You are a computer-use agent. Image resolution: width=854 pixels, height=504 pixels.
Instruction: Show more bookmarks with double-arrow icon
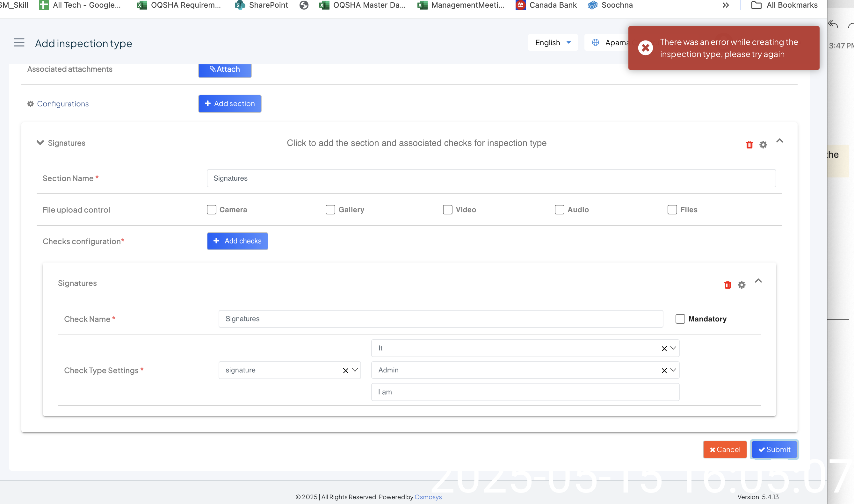point(726,5)
